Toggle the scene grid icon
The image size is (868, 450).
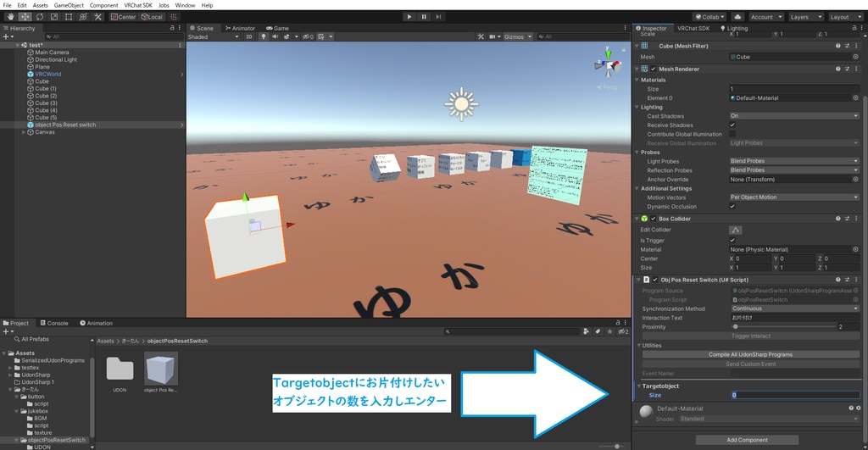pos(320,36)
